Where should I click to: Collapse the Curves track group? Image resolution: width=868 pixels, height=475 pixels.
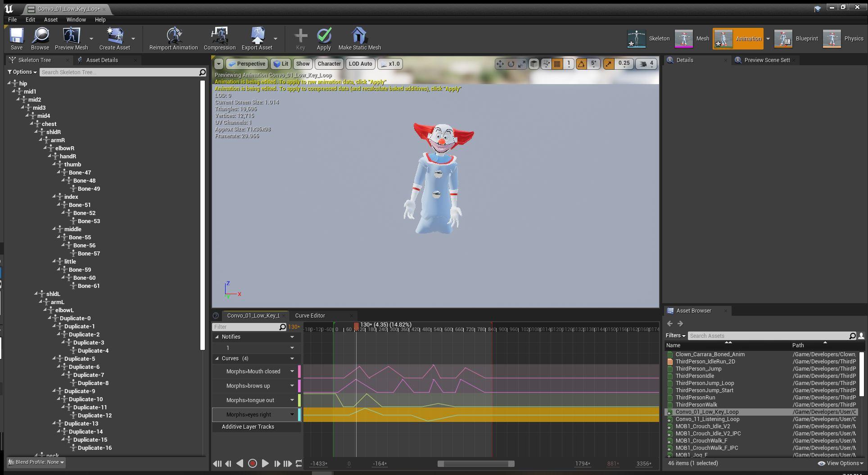click(x=217, y=358)
